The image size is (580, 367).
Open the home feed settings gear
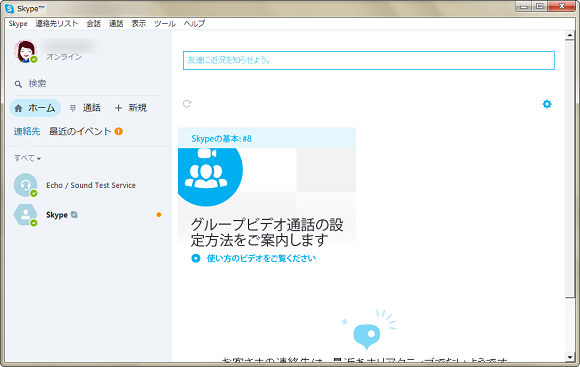[x=547, y=104]
